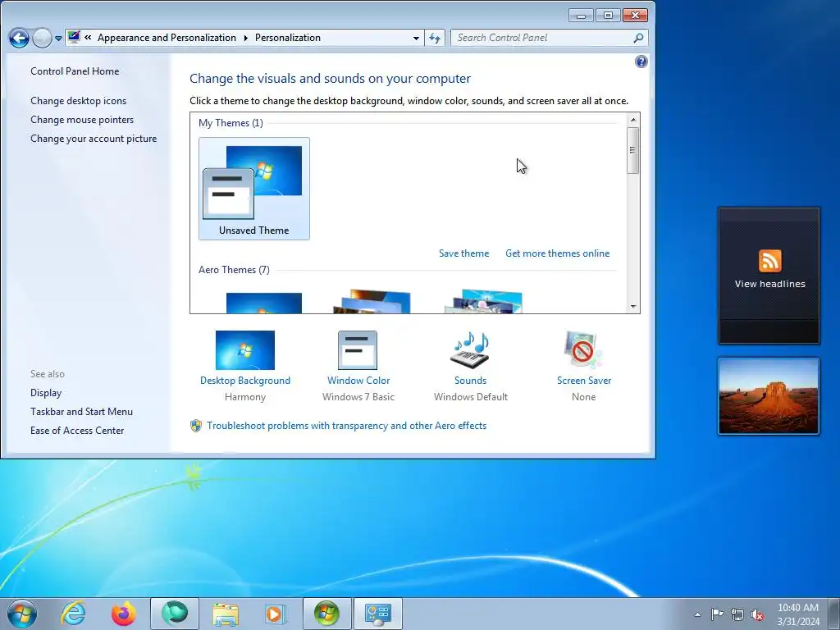The height and width of the screenshot is (630, 840).
Task: Open Windows Media Player on taskbar
Action: (x=276, y=614)
